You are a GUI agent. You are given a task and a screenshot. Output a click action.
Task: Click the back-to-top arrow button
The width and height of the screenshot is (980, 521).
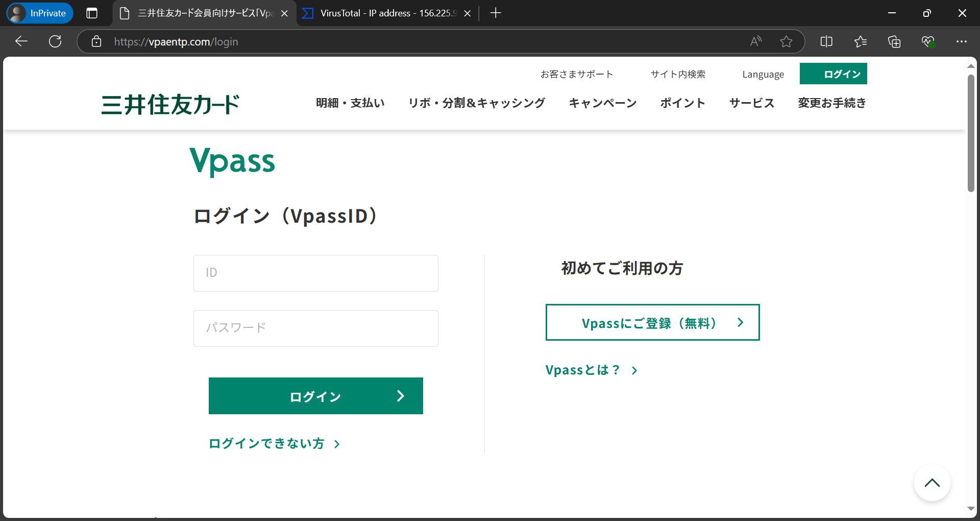(x=932, y=483)
